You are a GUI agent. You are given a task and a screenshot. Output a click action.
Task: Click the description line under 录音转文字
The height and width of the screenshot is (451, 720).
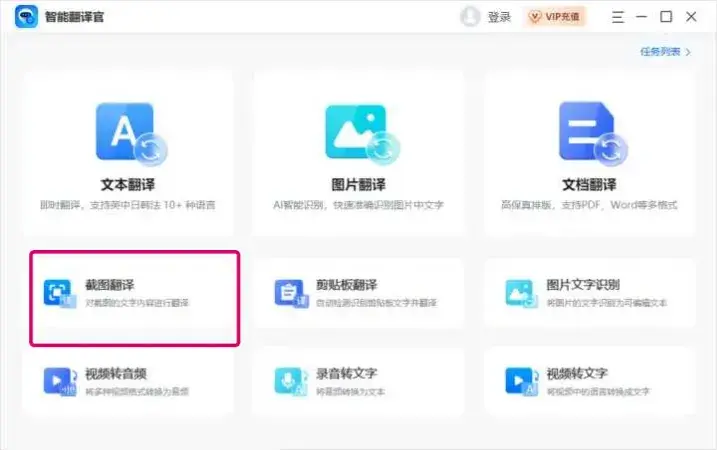click(x=350, y=392)
